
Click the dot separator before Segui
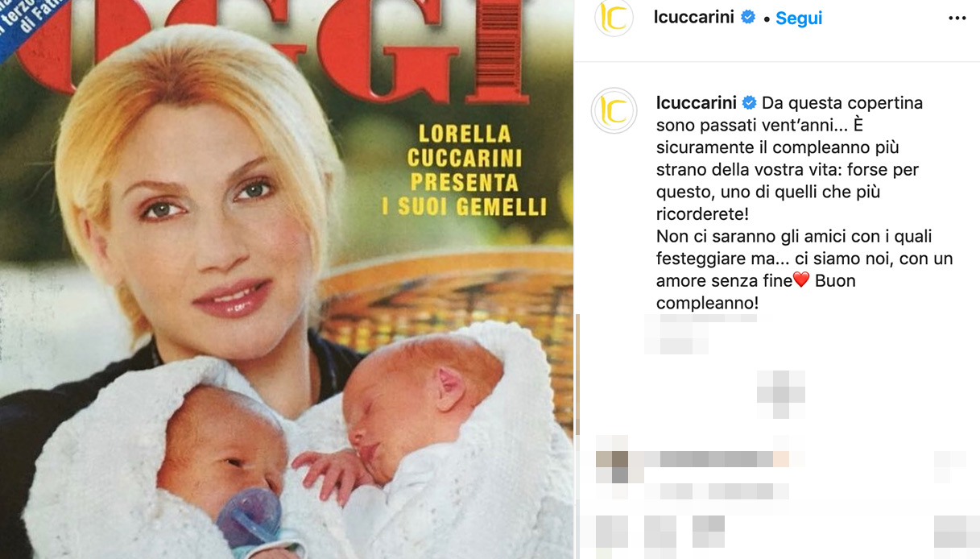767,19
